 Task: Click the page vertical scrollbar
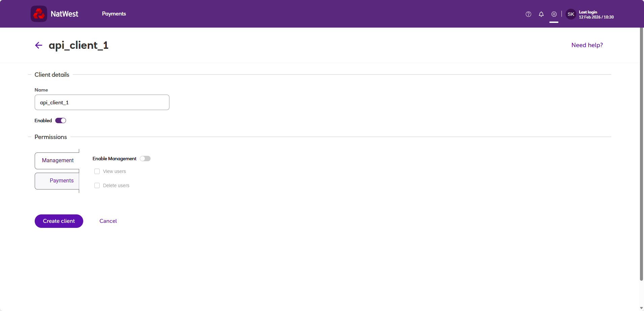(x=641, y=154)
